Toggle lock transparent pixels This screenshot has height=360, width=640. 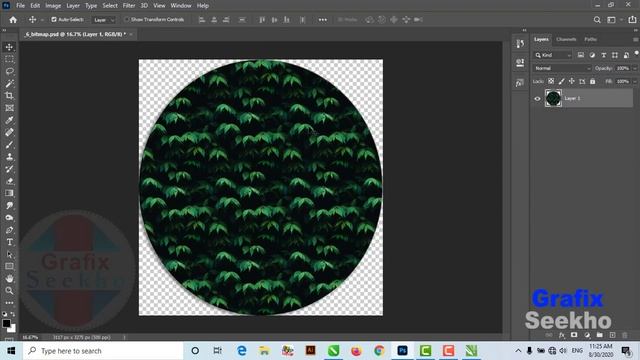tap(551, 81)
